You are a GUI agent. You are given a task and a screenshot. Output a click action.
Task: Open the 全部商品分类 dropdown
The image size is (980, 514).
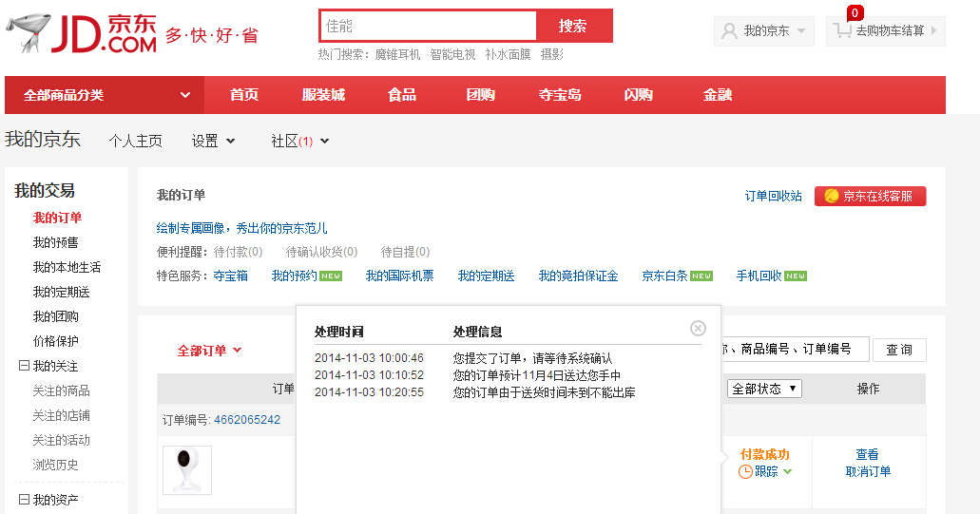pyautogui.click(x=105, y=95)
